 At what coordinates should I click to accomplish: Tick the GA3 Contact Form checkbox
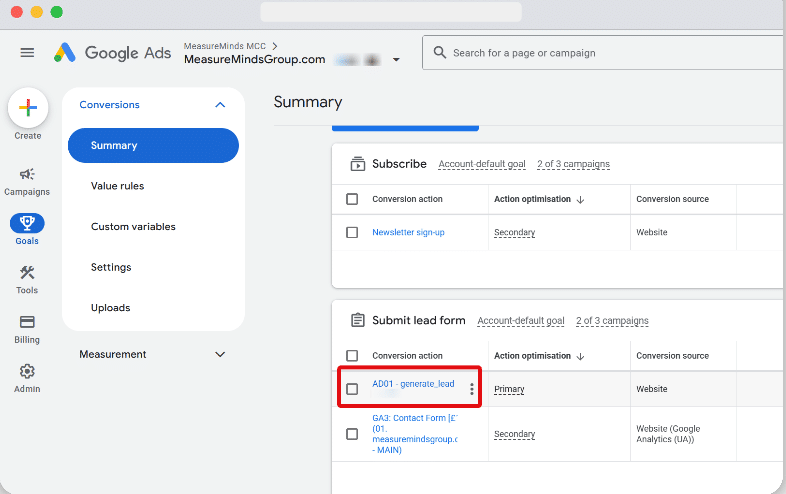click(352, 434)
